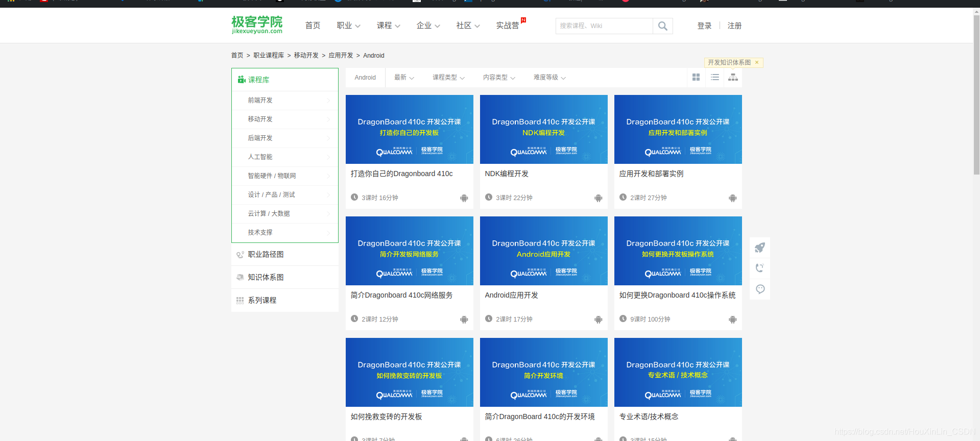Click clock icon on 应用开发和部署实例 card
980x441 pixels.
623,197
